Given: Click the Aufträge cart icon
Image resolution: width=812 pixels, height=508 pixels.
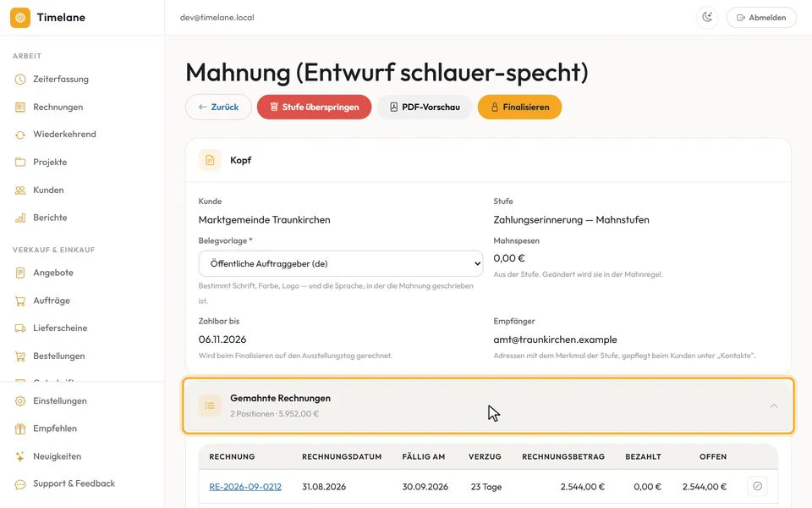Looking at the screenshot, I should [x=20, y=301].
